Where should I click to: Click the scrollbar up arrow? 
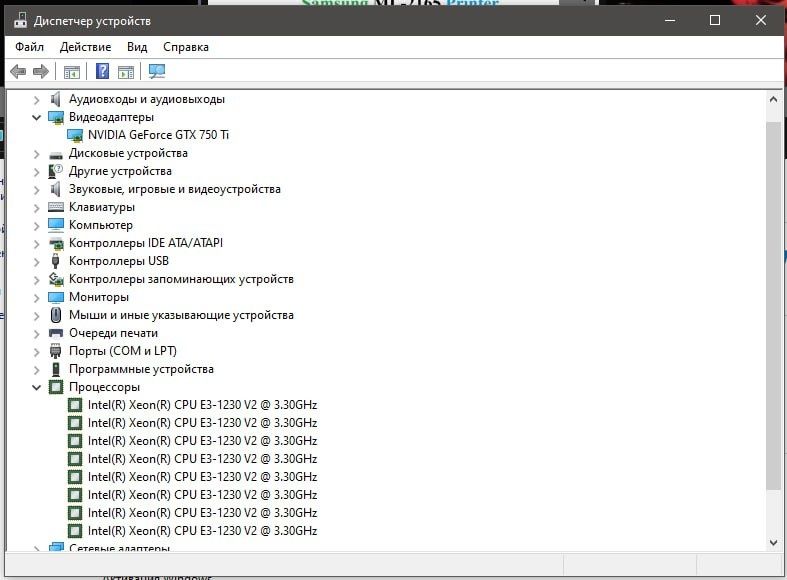tap(773, 99)
